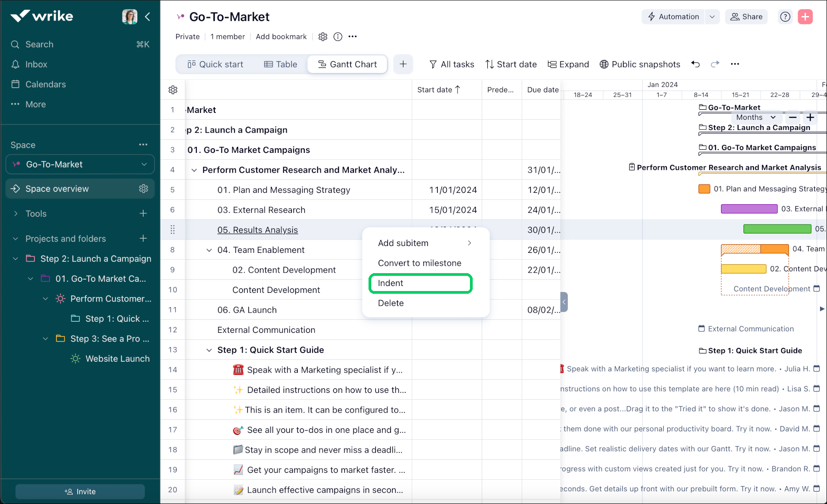Add a new view with plus button
The height and width of the screenshot is (504, 827).
(x=403, y=64)
